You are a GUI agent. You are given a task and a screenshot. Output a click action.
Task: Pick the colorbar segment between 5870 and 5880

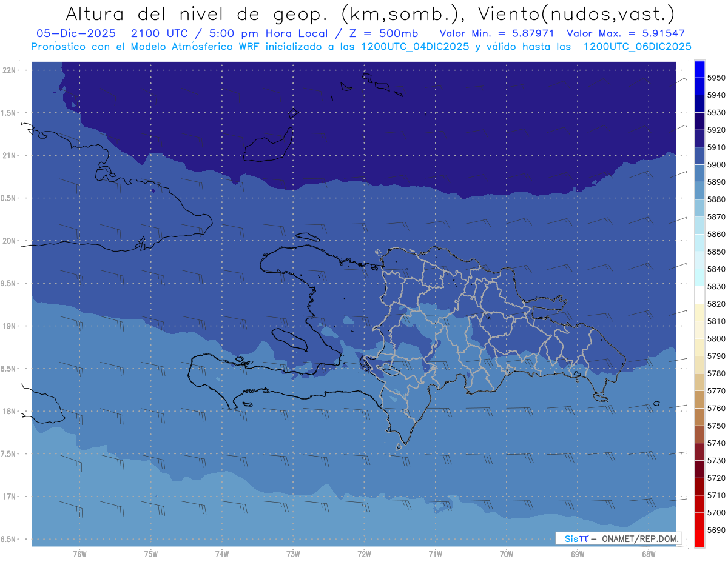coord(699,208)
